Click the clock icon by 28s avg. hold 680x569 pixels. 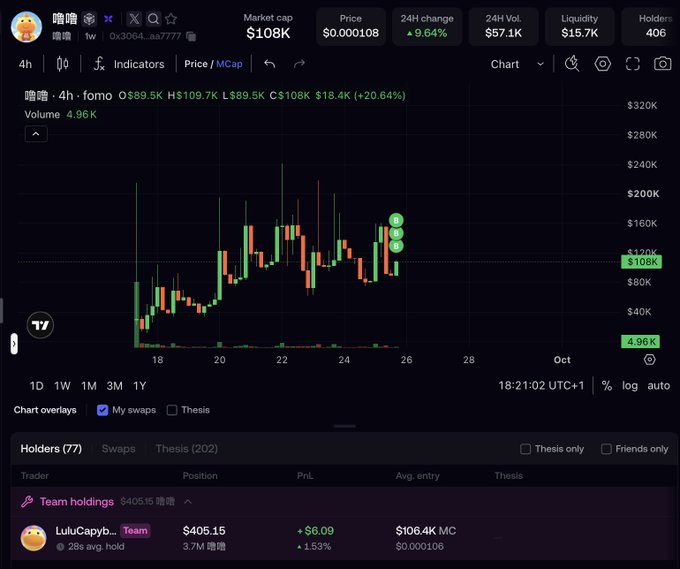coord(60,546)
